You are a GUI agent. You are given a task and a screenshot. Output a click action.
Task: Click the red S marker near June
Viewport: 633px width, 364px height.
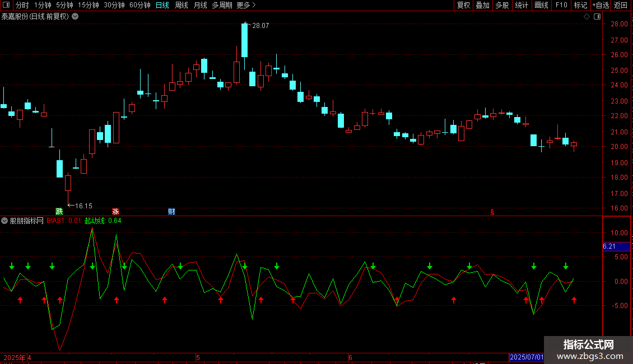tap(492, 212)
